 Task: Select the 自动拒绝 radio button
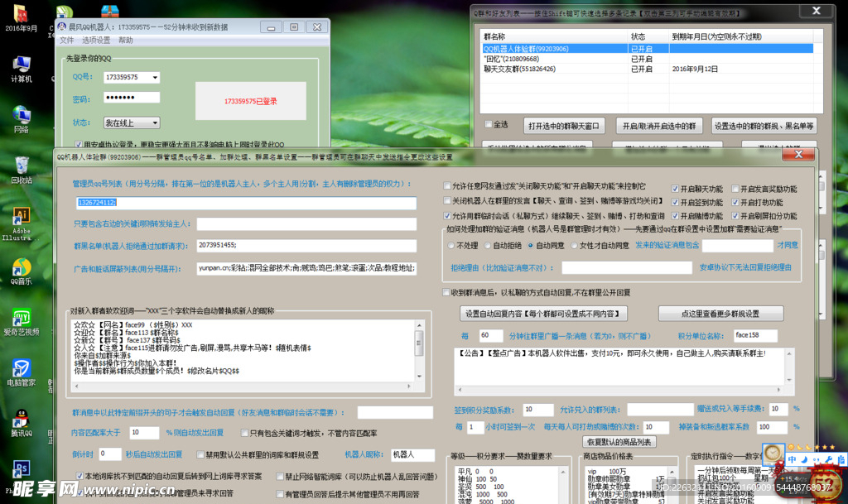[487, 245]
